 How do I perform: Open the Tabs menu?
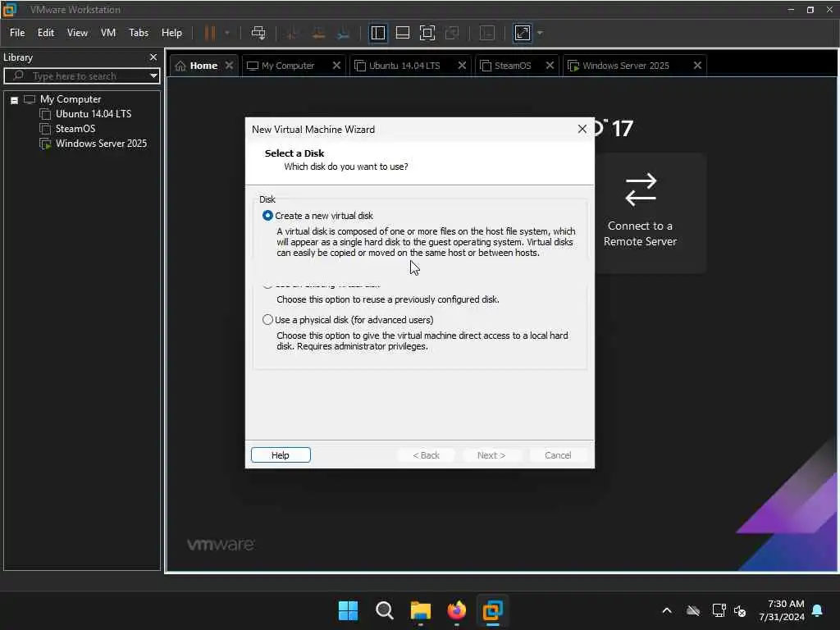tap(138, 33)
